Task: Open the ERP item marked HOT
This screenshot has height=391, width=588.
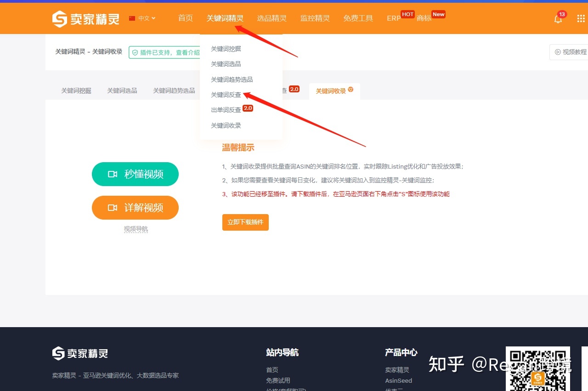Action: click(x=394, y=18)
